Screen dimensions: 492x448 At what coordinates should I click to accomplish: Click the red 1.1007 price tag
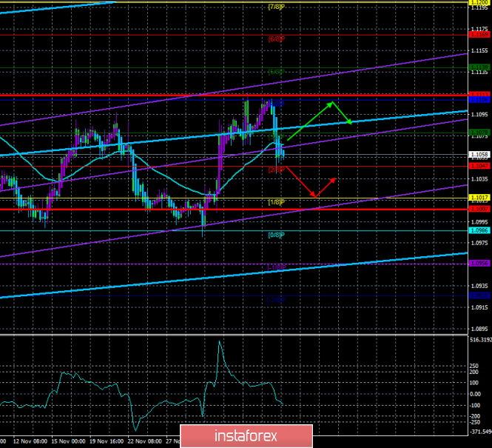click(478, 210)
